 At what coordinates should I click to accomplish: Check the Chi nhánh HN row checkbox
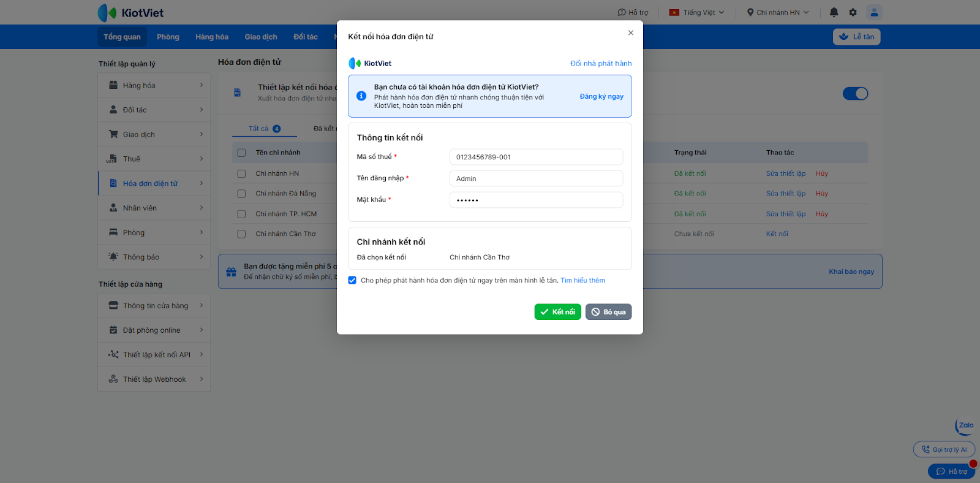click(x=241, y=173)
